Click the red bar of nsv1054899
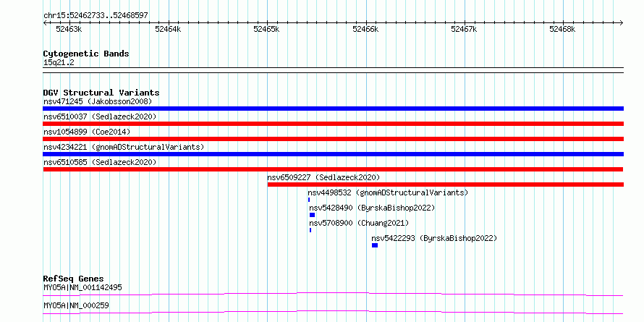The image size is (644, 322). coord(333,139)
